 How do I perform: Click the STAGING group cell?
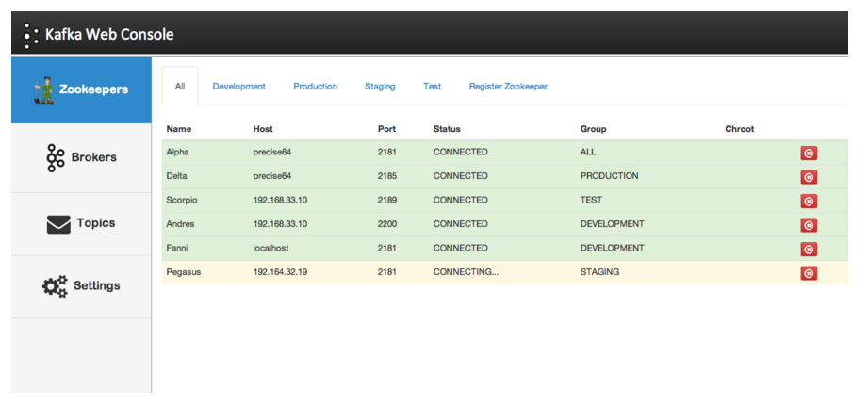[x=599, y=272]
